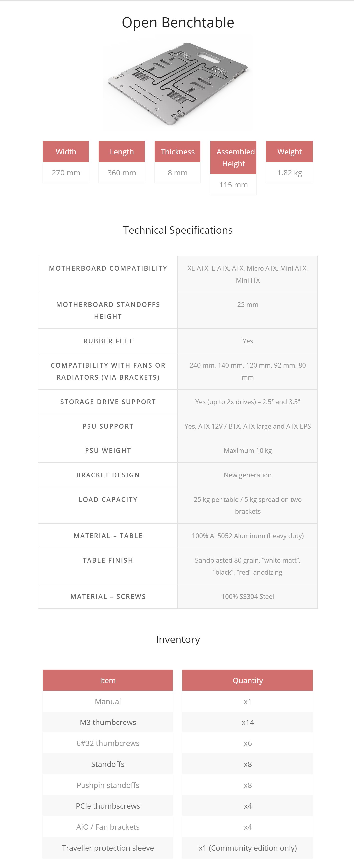Viewport: 354px width, 868px height.
Task: Click the Technical Specifications heading
Action: [x=178, y=230]
